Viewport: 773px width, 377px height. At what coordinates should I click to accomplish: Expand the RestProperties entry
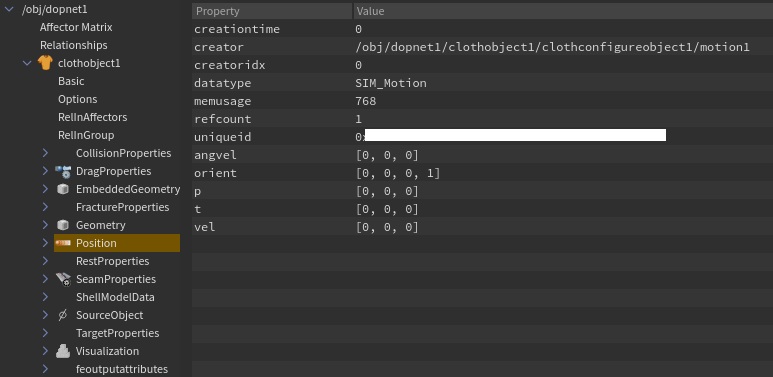[45, 261]
